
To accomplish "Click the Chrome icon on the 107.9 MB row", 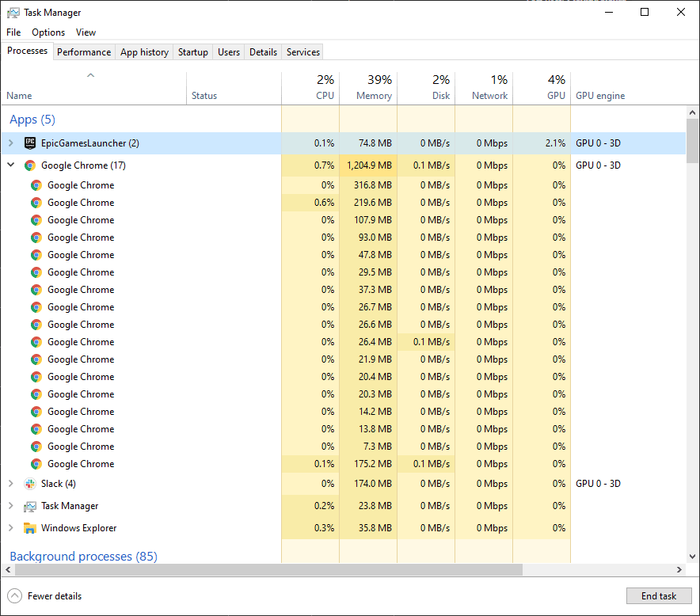I will 36,220.
